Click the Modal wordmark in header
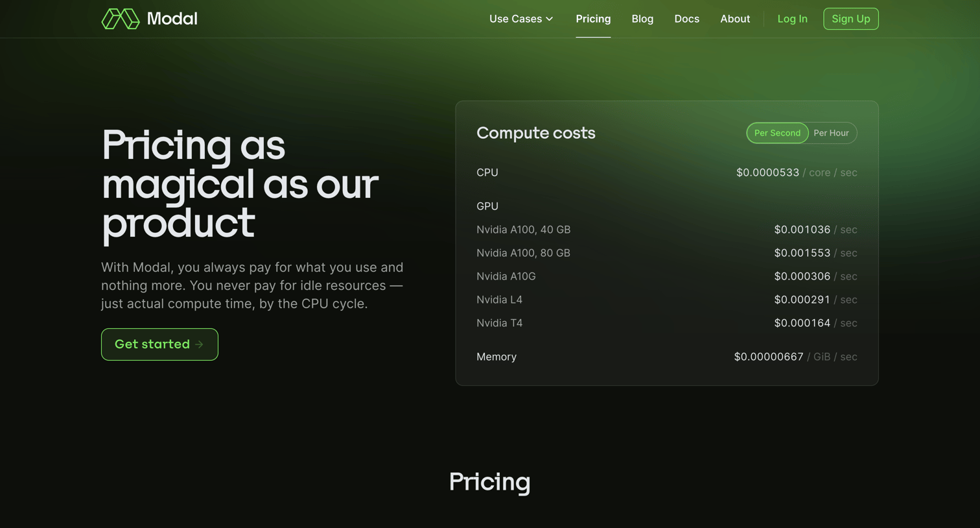Screen dimensions: 980x528 coord(172,19)
